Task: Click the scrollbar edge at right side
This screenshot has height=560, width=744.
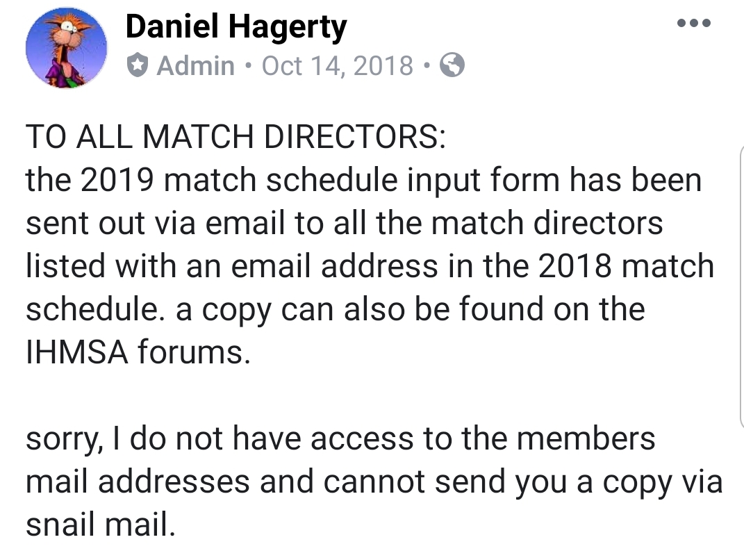Action: click(741, 287)
